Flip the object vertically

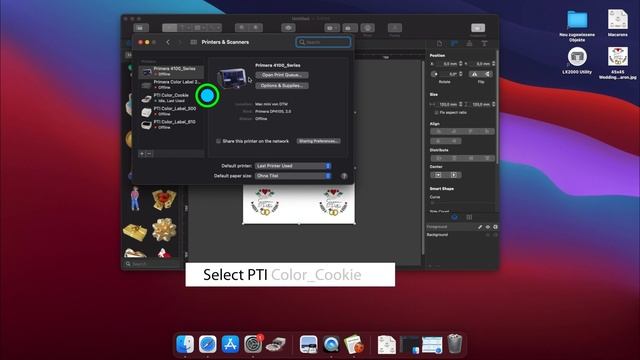[487, 74]
